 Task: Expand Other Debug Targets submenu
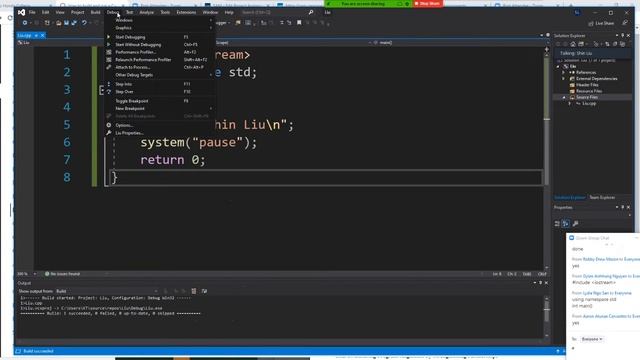tap(160, 75)
